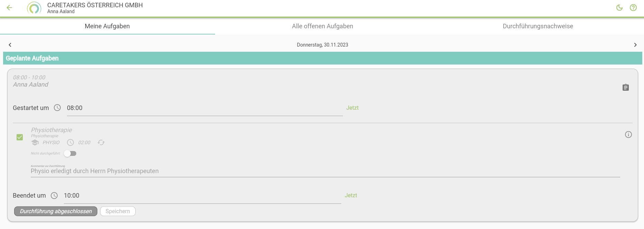Go to previous day chevron
Viewport: 644px width, 229px height.
click(10, 45)
